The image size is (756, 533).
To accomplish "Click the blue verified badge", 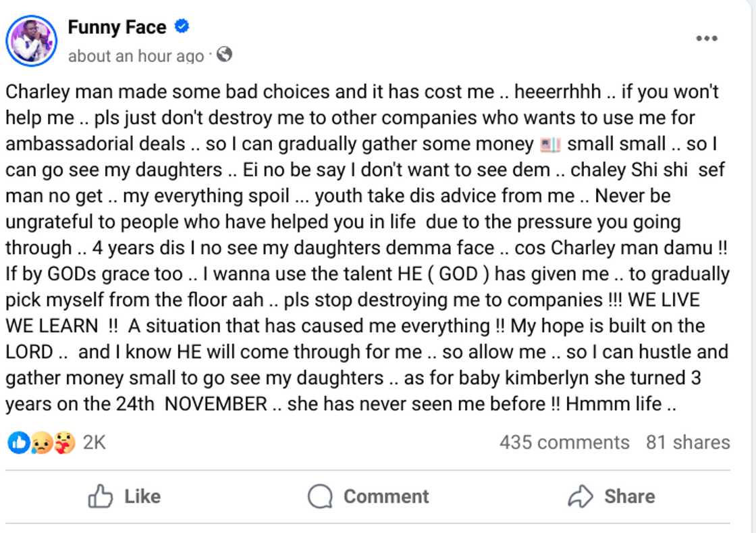I will [182, 28].
